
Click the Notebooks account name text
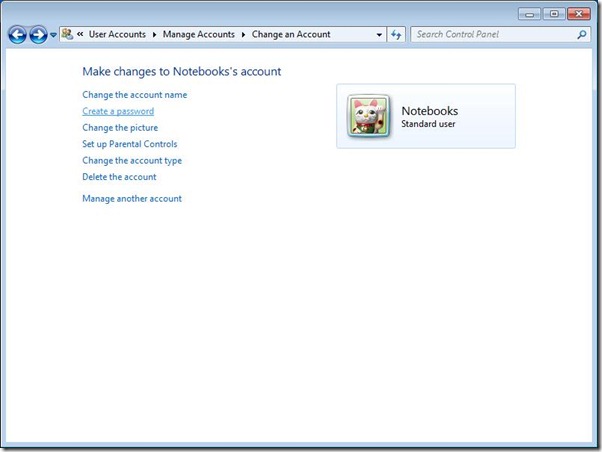click(x=430, y=111)
